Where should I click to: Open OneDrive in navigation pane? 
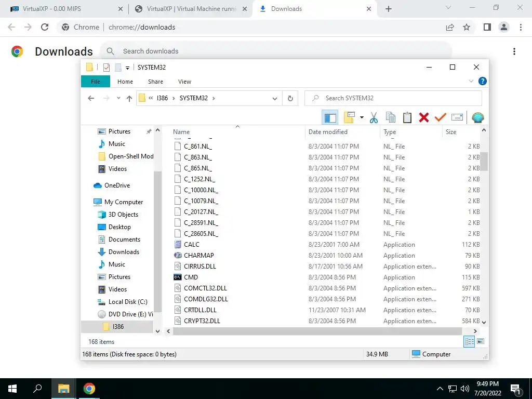coord(117,185)
